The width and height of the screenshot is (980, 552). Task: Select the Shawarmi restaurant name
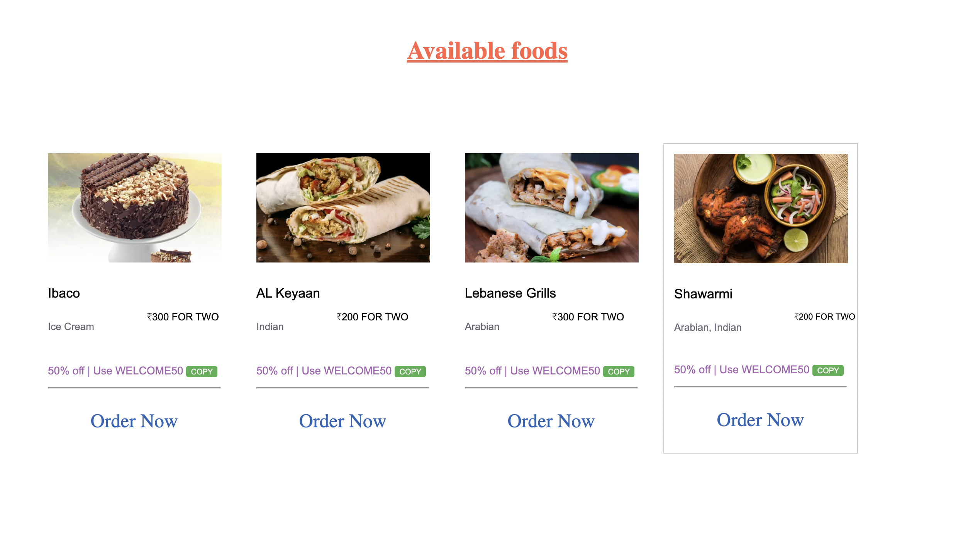[703, 294]
